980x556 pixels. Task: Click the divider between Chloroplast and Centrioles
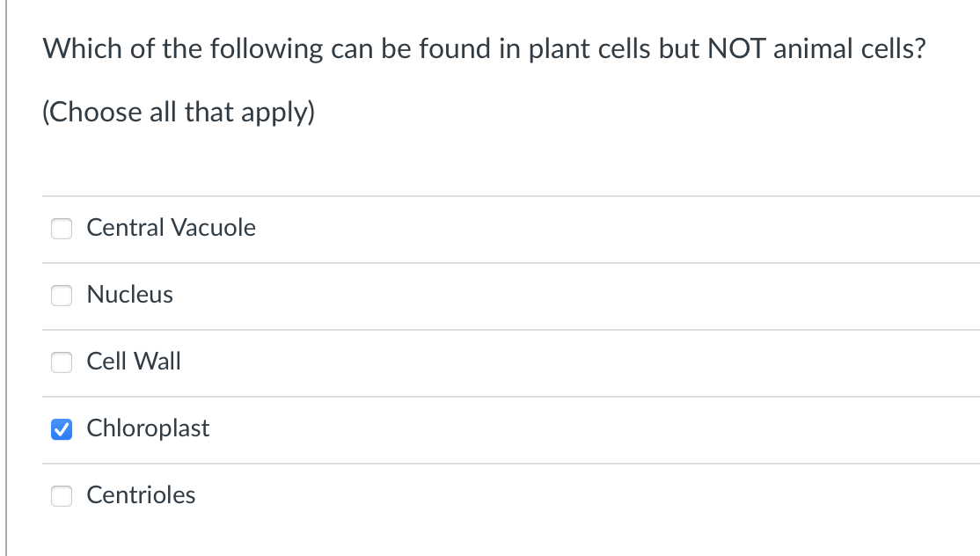pos(510,464)
